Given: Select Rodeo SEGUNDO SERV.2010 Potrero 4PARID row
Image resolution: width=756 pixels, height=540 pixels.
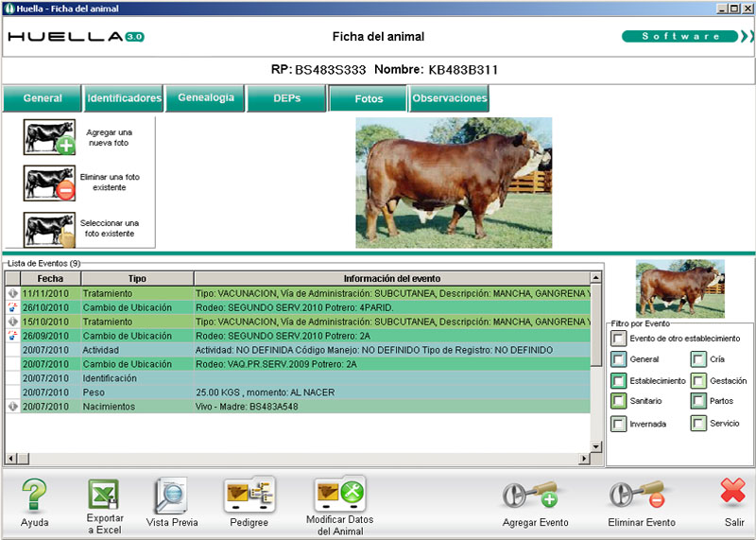Looking at the screenshot, I should click(298, 307).
